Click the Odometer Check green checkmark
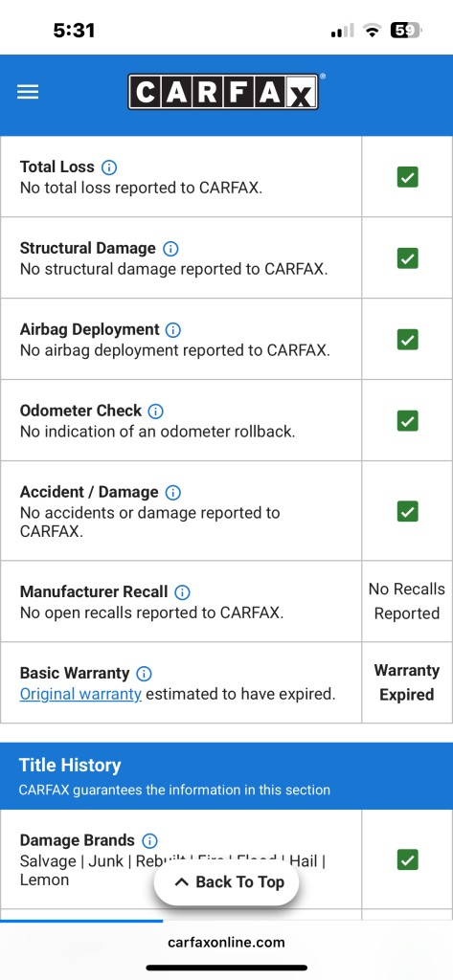The image size is (453, 980). pos(407,421)
